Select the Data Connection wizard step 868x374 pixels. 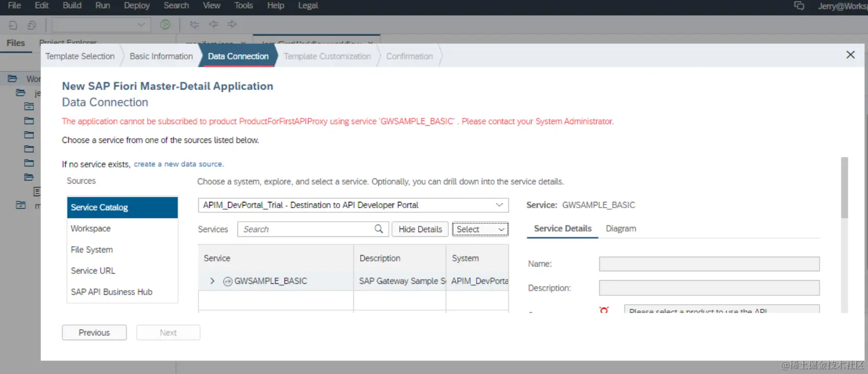tap(238, 56)
